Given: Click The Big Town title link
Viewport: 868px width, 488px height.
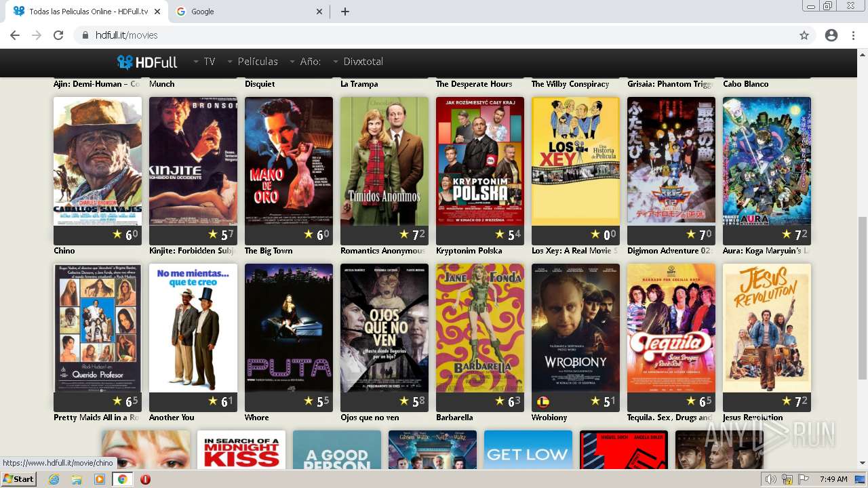Looking at the screenshot, I should 269,251.
